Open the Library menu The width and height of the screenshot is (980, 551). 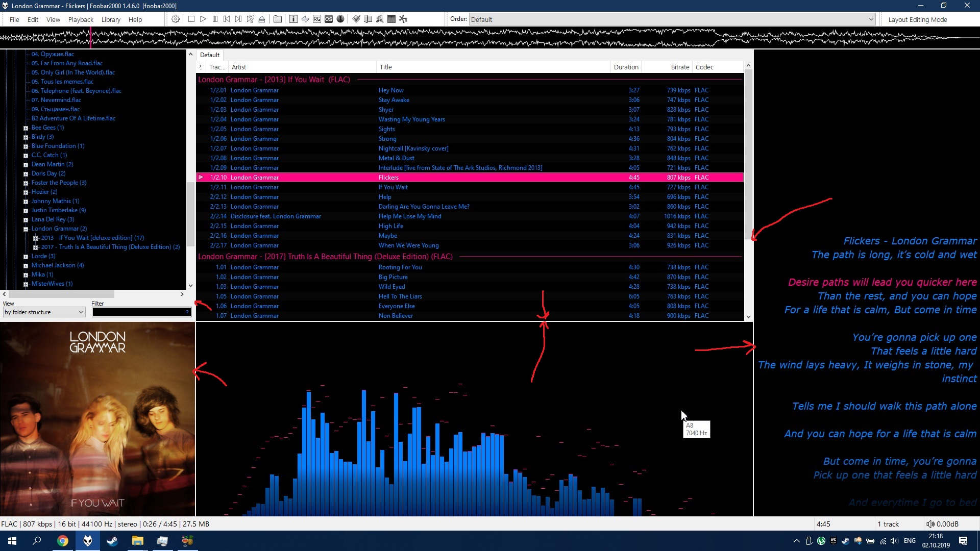(x=111, y=19)
